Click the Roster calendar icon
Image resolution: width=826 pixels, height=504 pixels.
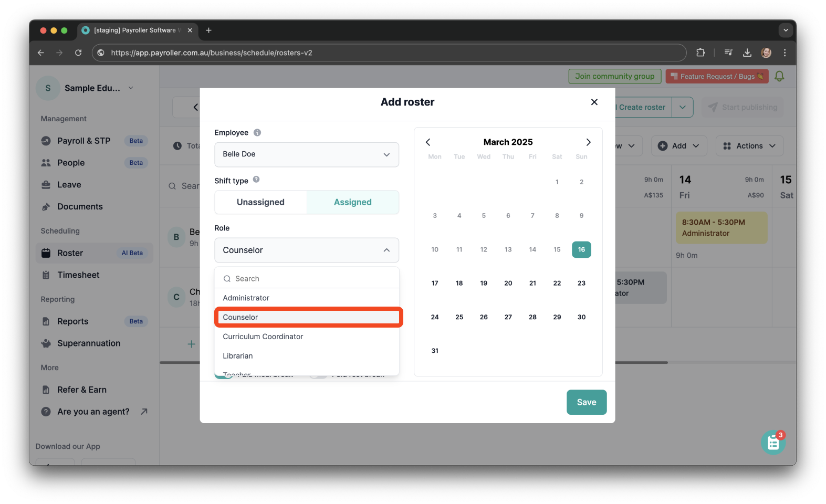46,253
